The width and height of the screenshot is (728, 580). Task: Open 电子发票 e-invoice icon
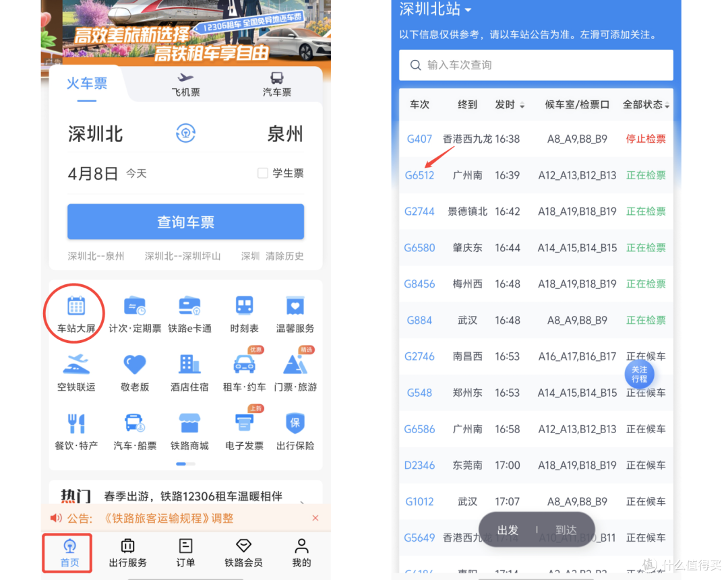244,423
